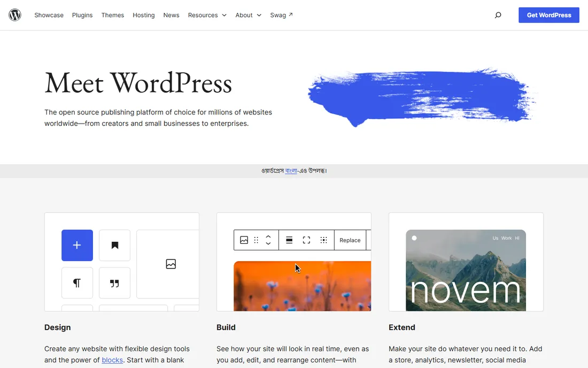This screenshot has width=588, height=368.
Task: Click the Swag external link arrow icon
Action: point(291,14)
